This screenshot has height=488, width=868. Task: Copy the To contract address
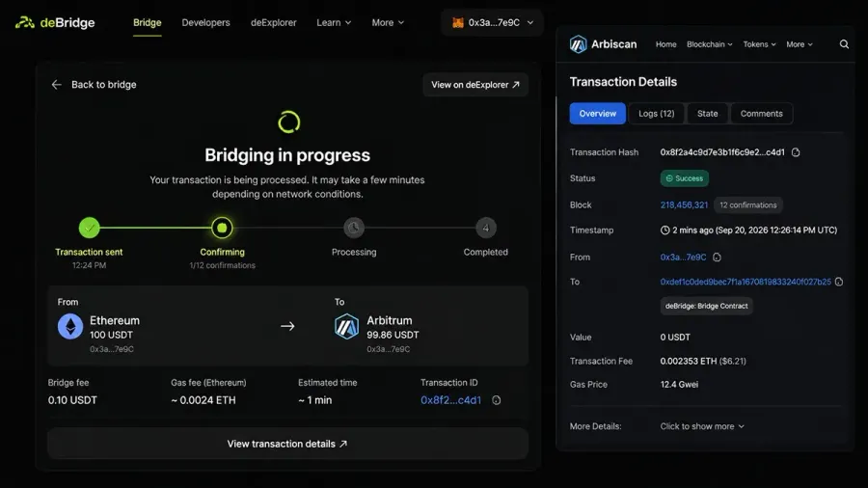tap(839, 282)
